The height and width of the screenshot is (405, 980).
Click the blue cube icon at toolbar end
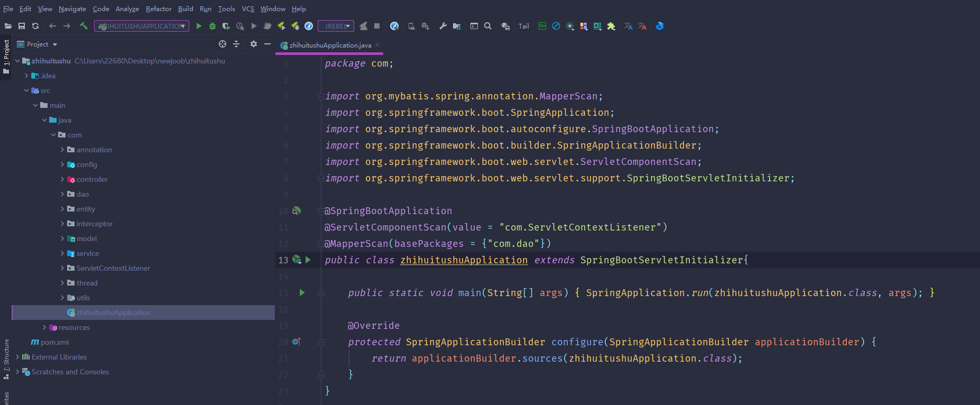click(660, 26)
